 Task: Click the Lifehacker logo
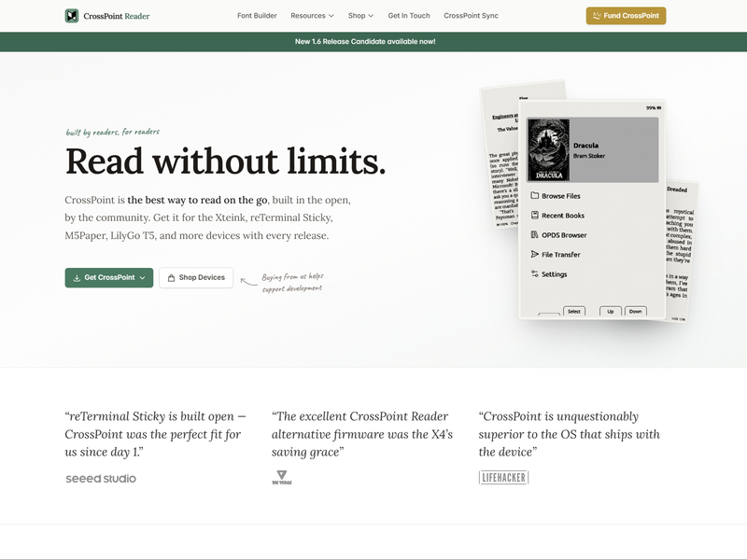[x=503, y=477]
